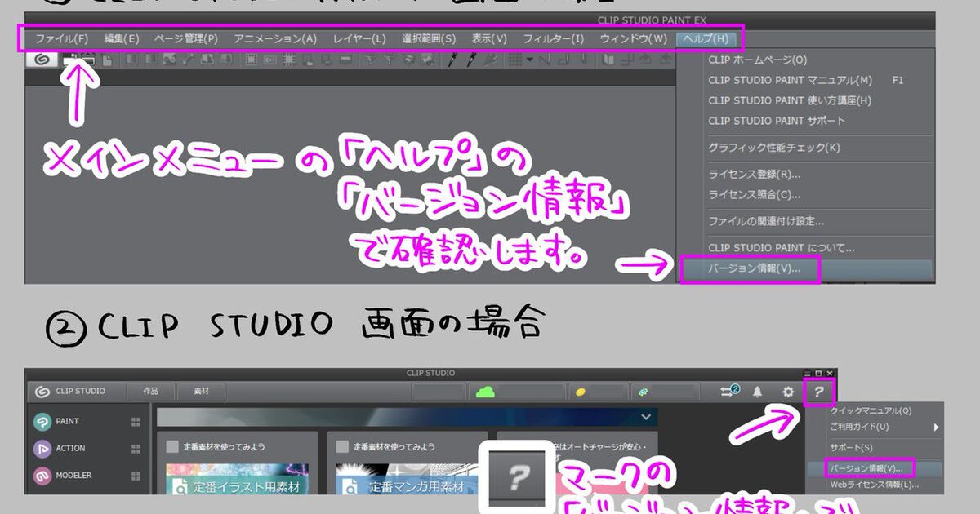Open the settings gear in CLIP STUDIO

[x=788, y=392]
